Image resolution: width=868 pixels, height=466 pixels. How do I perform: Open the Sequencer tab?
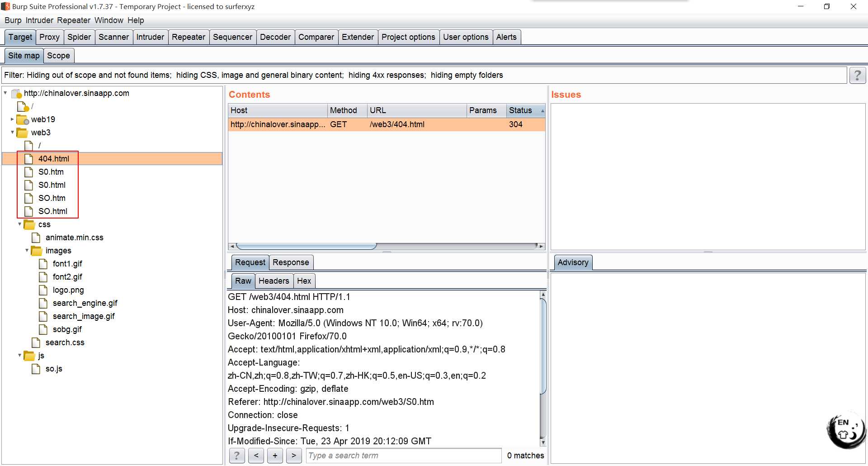click(232, 37)
